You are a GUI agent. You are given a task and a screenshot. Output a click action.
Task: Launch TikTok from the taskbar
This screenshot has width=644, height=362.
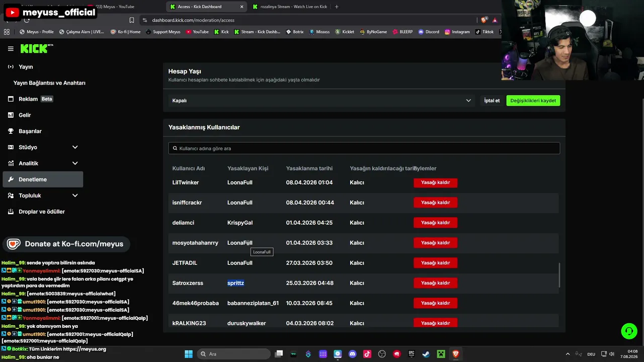[367, 354]
